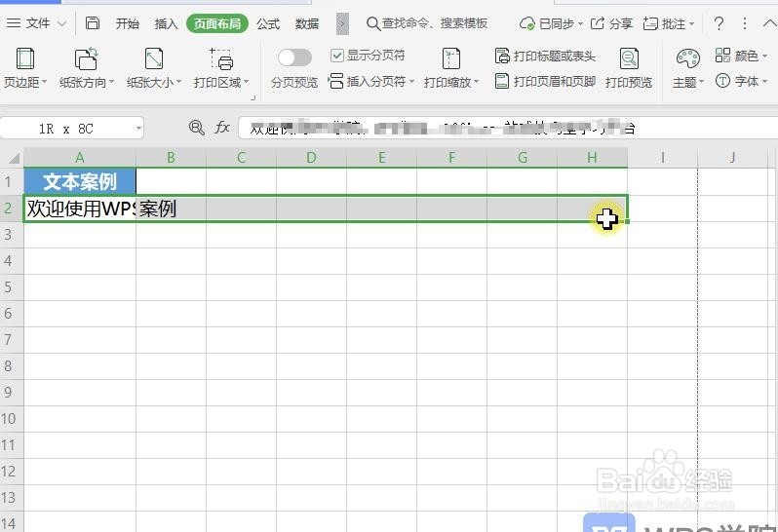Open the 打印区域 print area dropdown
The height and width of the screenshot is (532, 778).
point(221,68)
